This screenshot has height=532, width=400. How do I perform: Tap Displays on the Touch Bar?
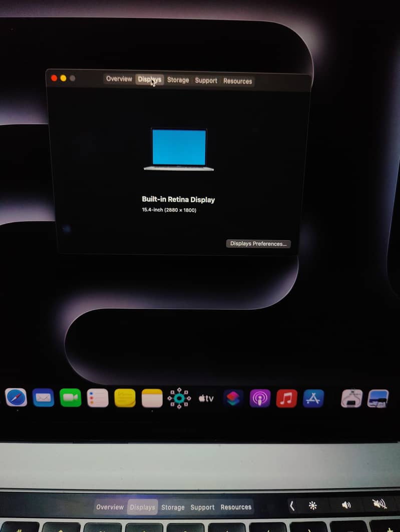tap(143, 507)
